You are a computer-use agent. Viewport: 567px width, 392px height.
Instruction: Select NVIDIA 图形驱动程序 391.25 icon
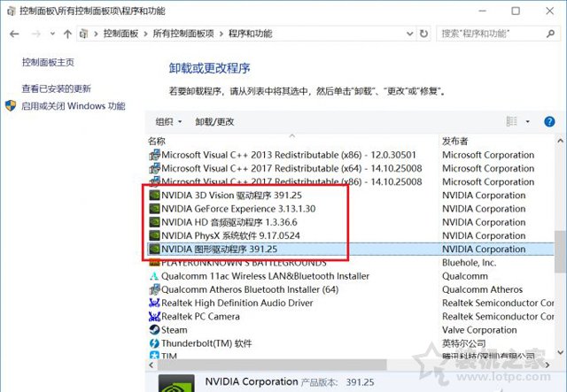[154, 249]
